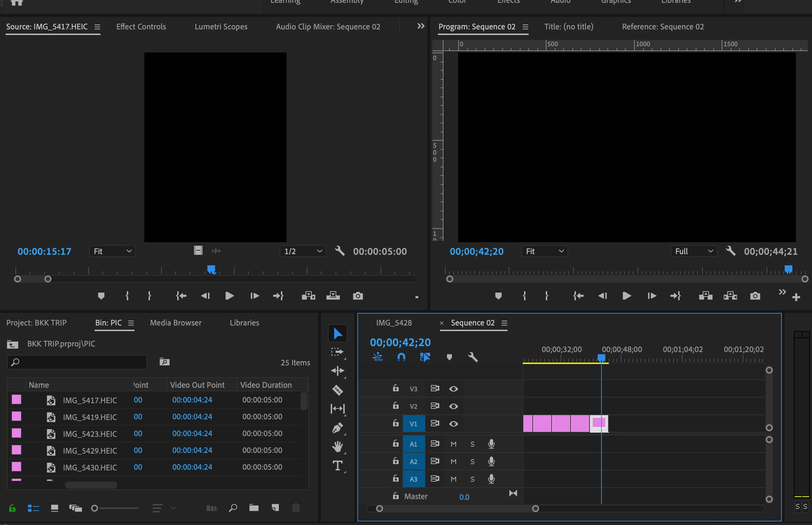Viewport: 812px width, 525px height.
Task: Click pink label swatch of IMG_5419.HEIC
Action: pos(16,416)
